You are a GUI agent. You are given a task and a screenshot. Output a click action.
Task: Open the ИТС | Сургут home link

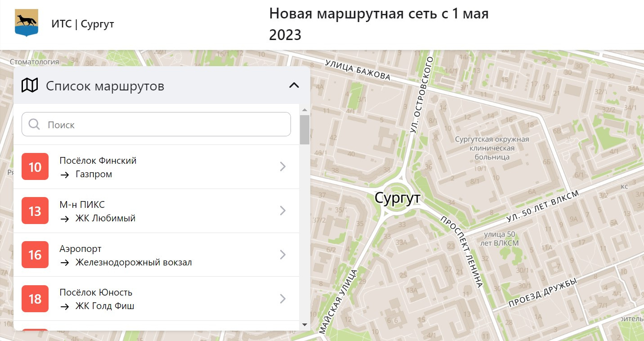(x=83, y=24)
